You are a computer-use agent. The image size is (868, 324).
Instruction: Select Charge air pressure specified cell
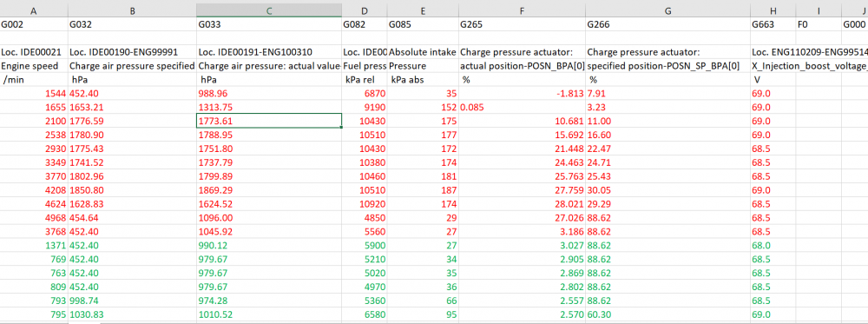click(132, 66)
